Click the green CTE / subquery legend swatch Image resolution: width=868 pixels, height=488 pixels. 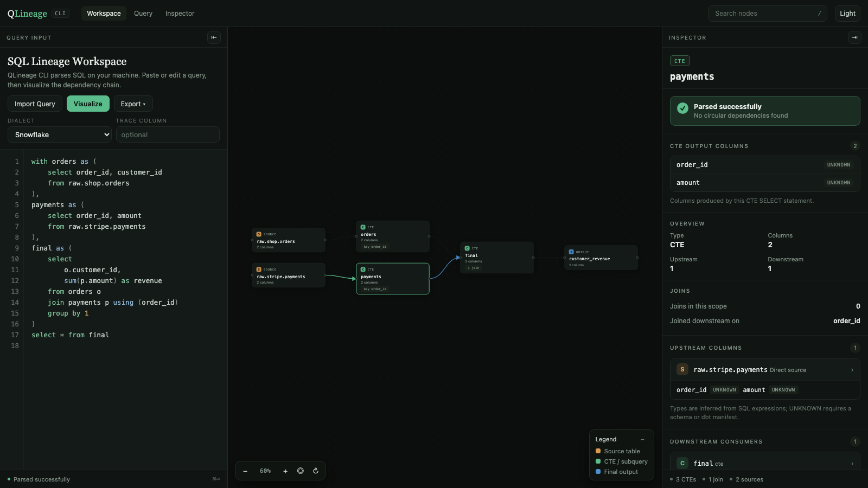pyautogui.click(x=598, y=461)
